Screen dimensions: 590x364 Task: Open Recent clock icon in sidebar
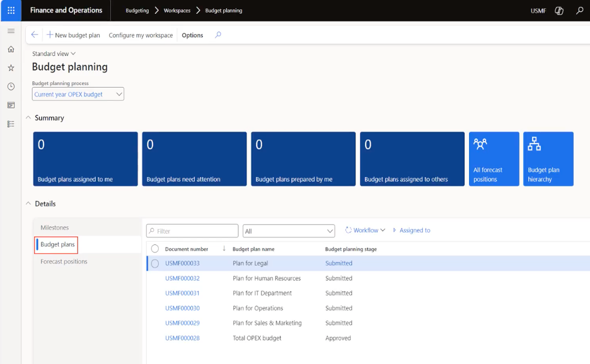click(x=11, y=86)
